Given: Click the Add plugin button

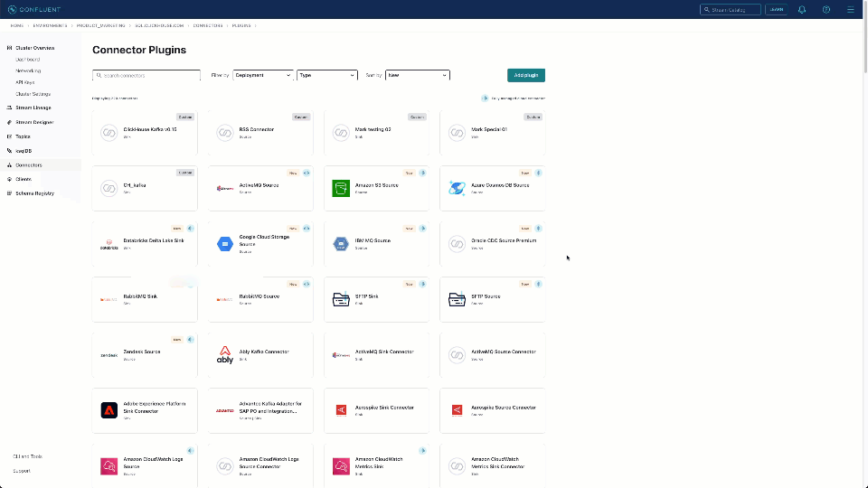Looking at the screenshot, I should pyautogui.click(x=525, y=75).
